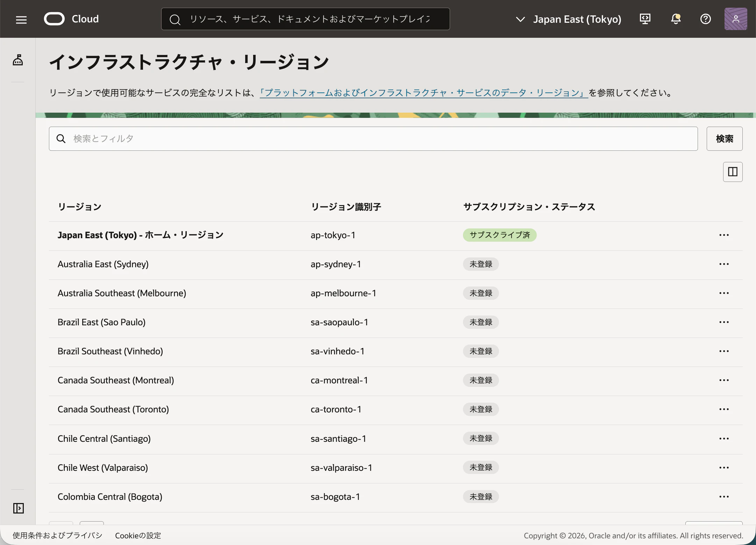Click the リージョン識別子 column header

[x=346, y=207]
